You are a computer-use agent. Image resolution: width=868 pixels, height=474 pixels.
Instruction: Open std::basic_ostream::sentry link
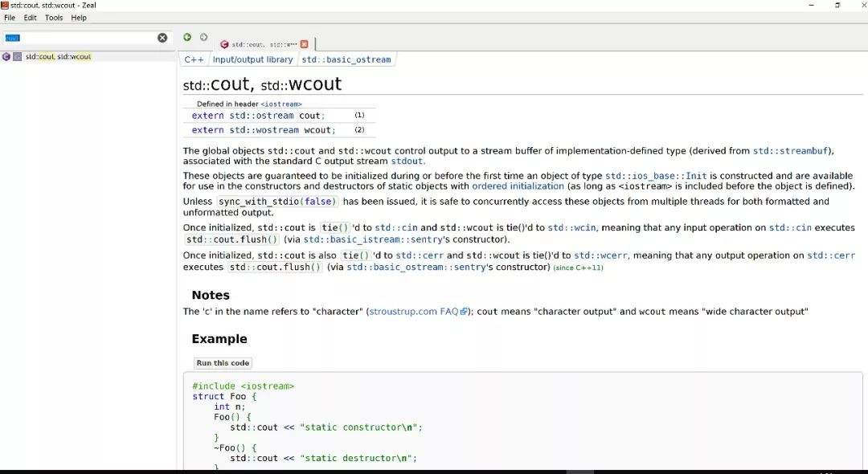pyautogui.click(x=416, y=268)
